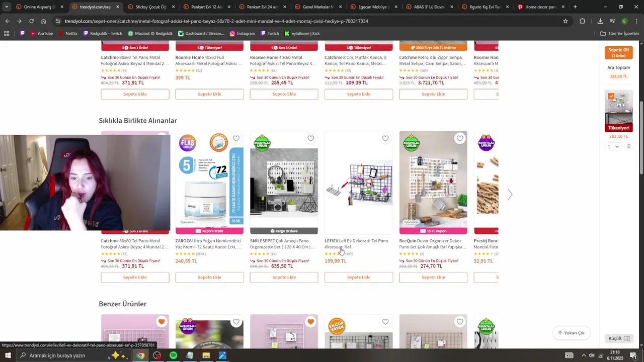Switch to Genel Markalar tab
644x362 pixels.
[318, 7]
